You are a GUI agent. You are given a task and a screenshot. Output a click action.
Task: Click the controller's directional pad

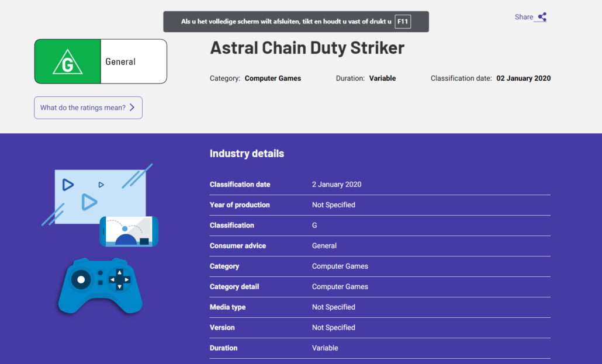pos(119,279)
